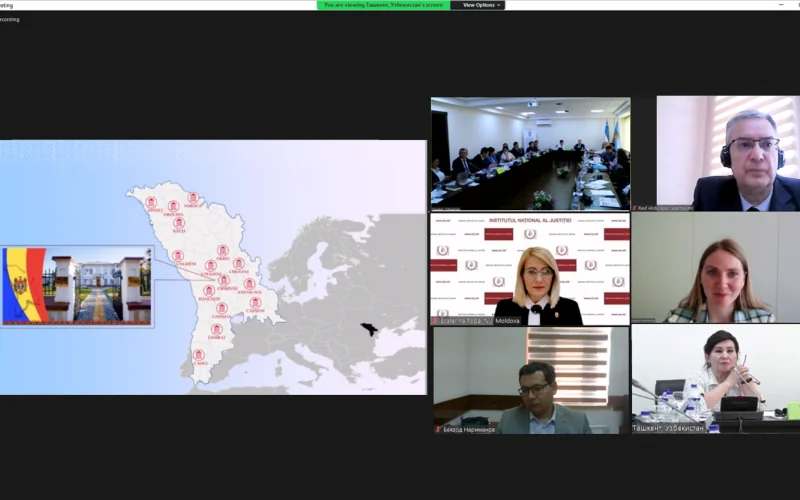
Task: Click the Soroca court icon on map
Action: point(192,198)
